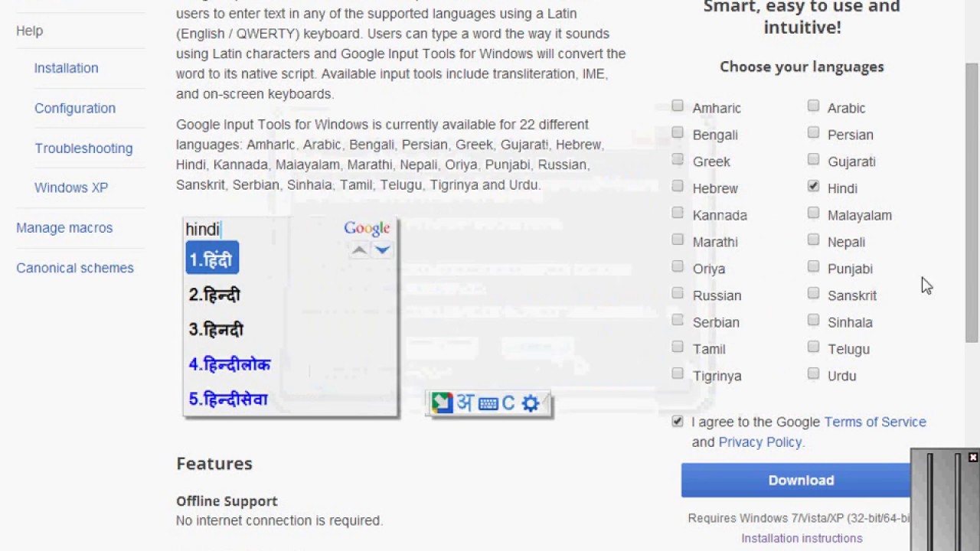Click the previous suggestions up arrow
This screenshot has width=980, height=551.
tap(359, 249)
